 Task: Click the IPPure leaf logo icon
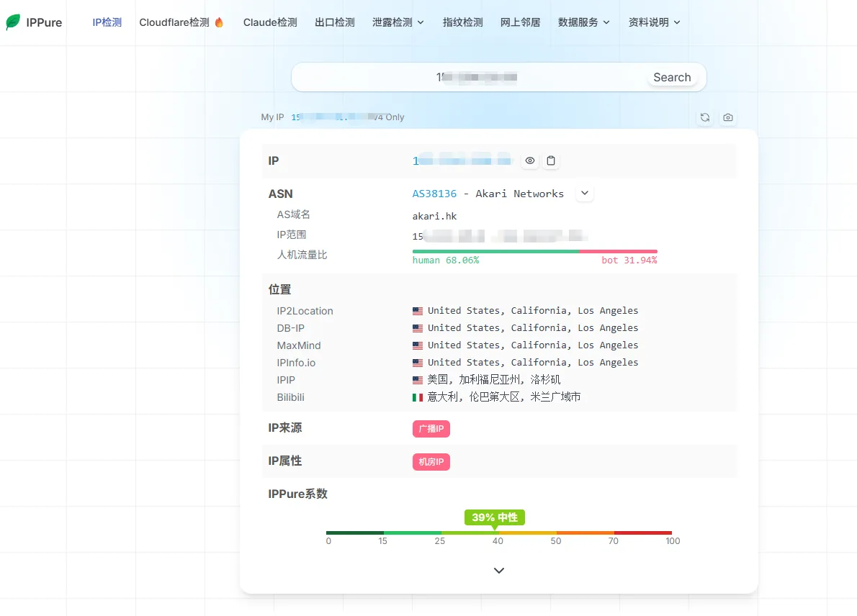click(13, 22)
